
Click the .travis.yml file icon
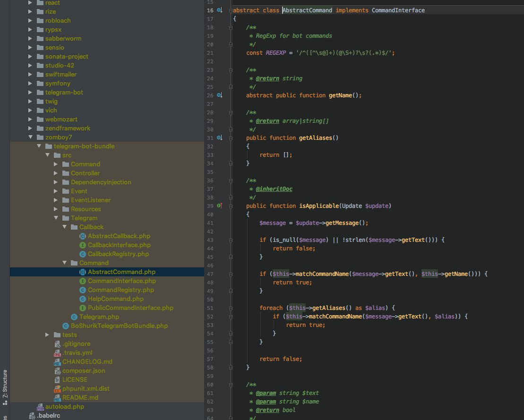coord(57,353)
